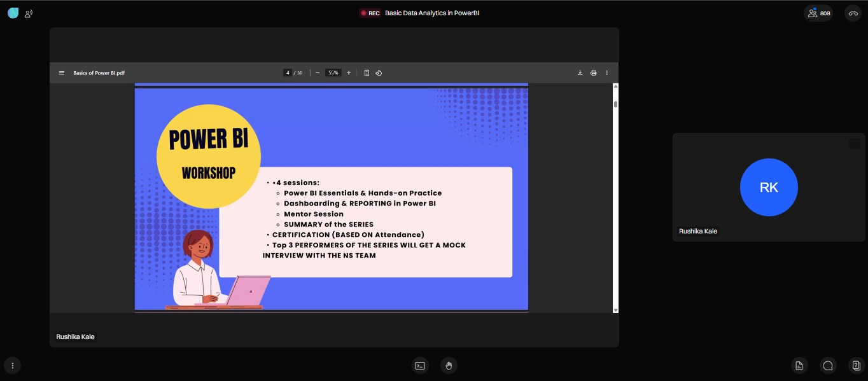Click the PDF page number field
868x381 pixels.
point(288,73)
